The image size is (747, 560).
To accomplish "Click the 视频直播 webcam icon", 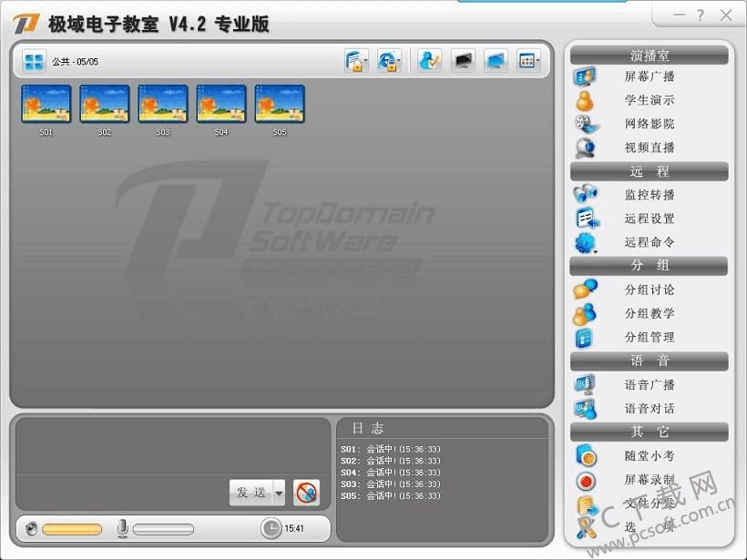I will click(585, 148).
